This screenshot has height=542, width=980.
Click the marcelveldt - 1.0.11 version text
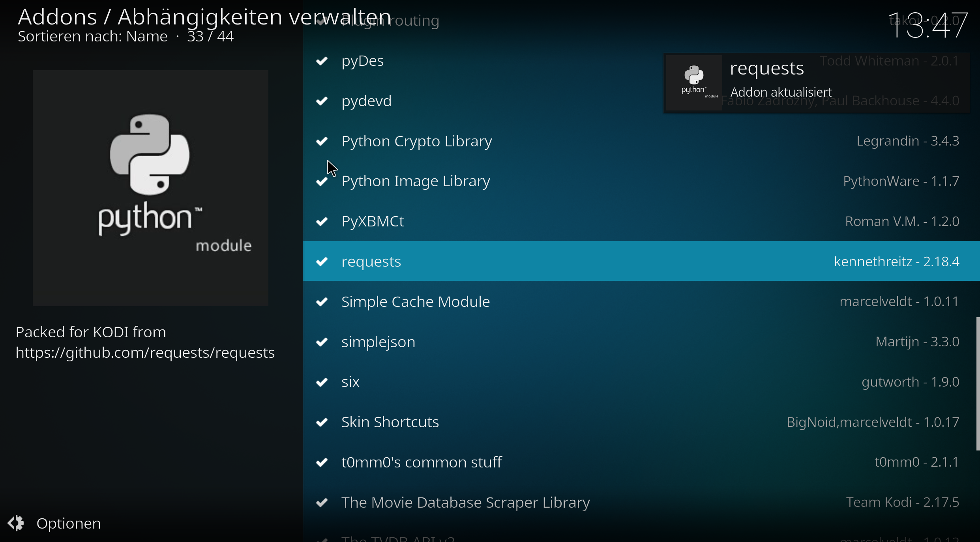tap(899, 302)
